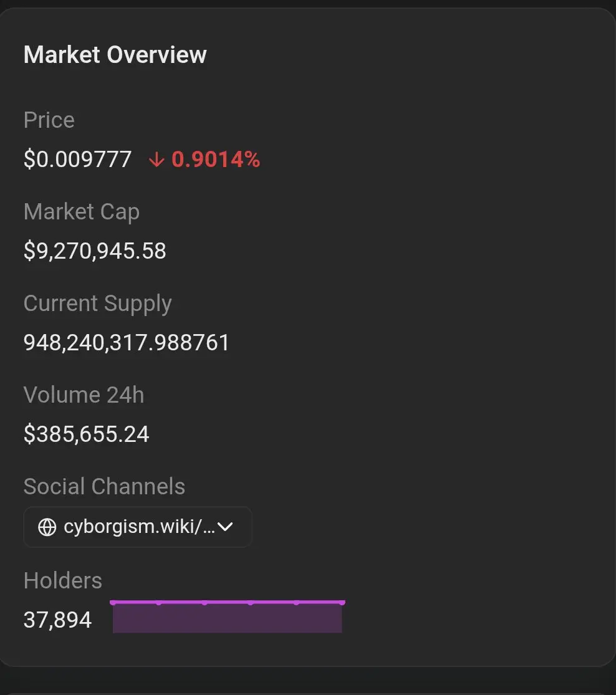Expand the Social Channels dropdown chevron
This screenshot has height=695, width=616.
click(225, 527)
